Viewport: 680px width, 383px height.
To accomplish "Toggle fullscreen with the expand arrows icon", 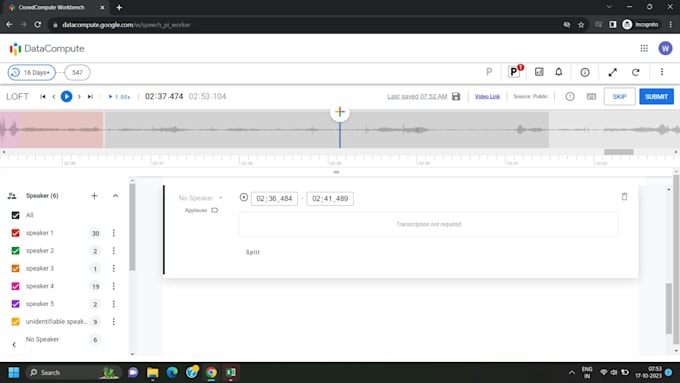I will pos(612,72).
